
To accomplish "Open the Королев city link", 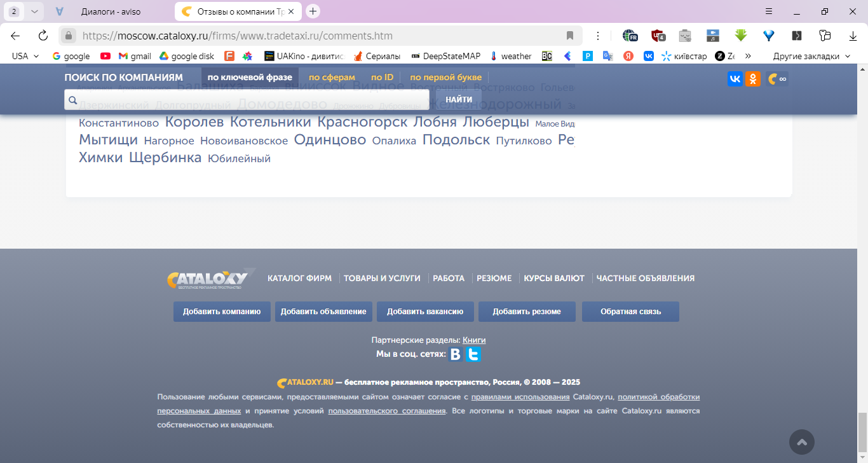I will tap(194, 122).
